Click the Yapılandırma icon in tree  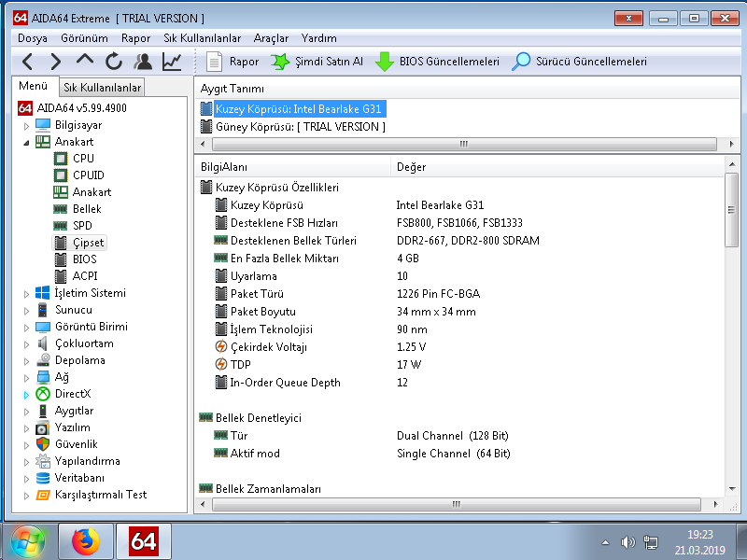(x=43, y=461)
